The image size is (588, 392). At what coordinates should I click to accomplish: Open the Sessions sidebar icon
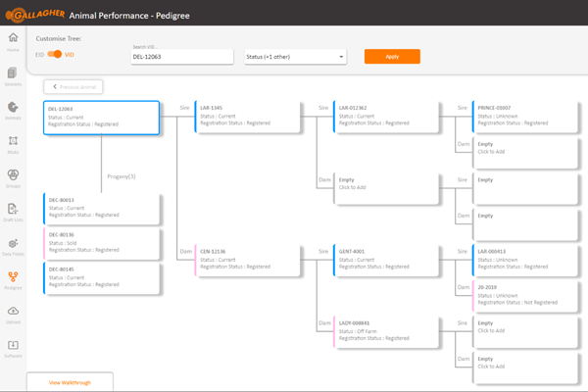(x=13, y=75)
